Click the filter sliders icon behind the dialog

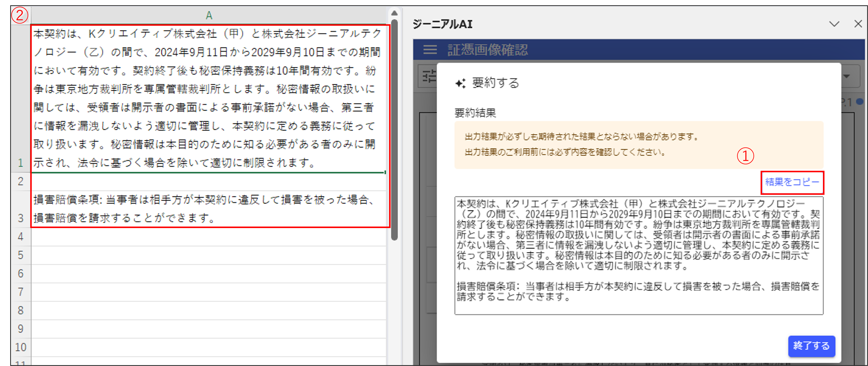click(x=429, y=77)
